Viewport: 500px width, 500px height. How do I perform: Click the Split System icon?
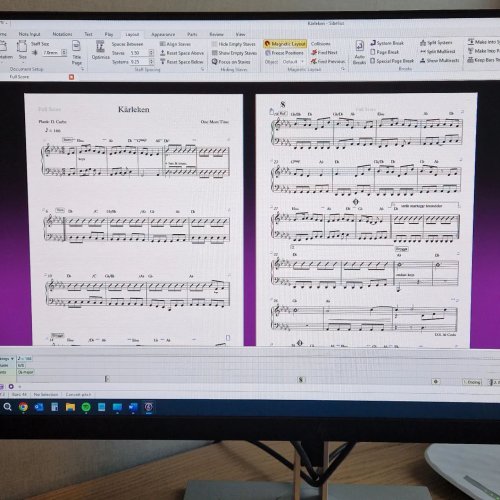point(436,43)
